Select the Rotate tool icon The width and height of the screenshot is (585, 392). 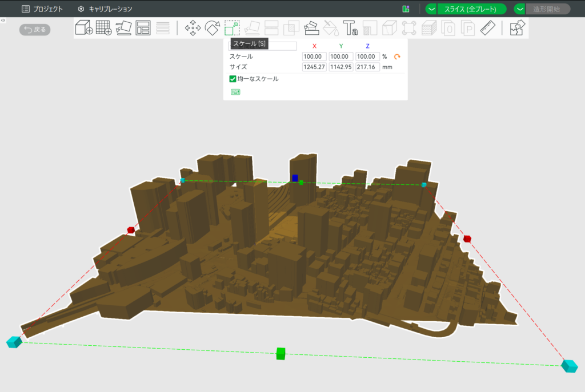[213, 27]
